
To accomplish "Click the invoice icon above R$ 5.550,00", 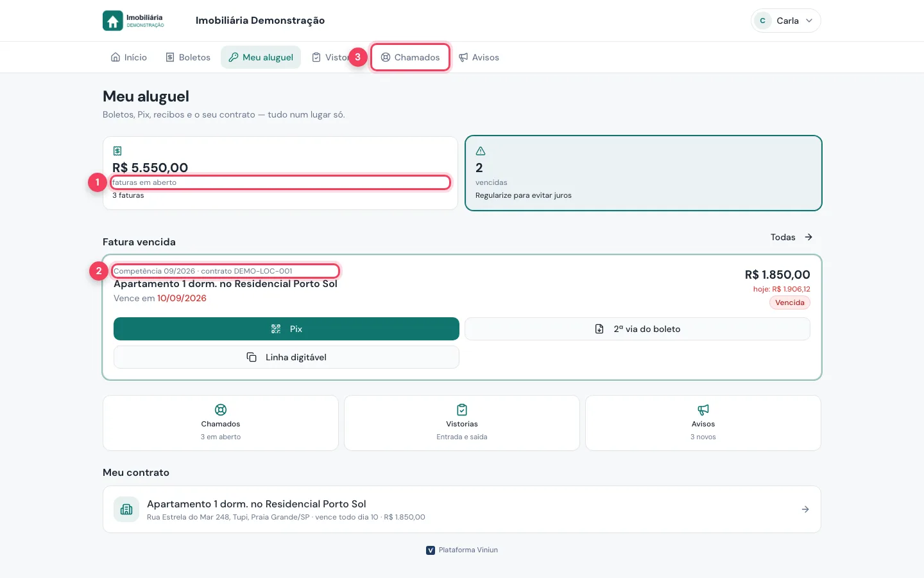I will 117,151.
